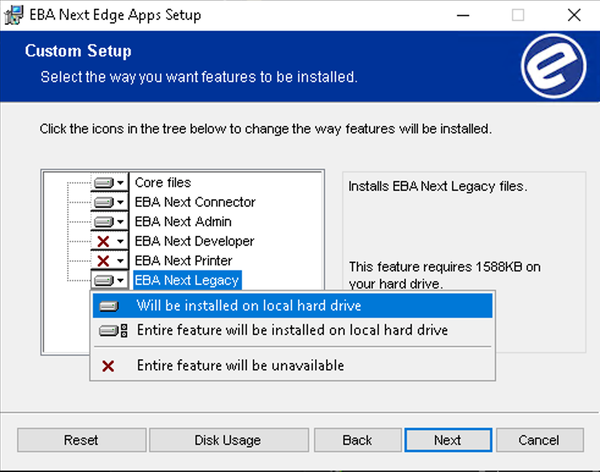Open Disk Usage details
The image size is (600, 472).
click(x=228, y=440)
